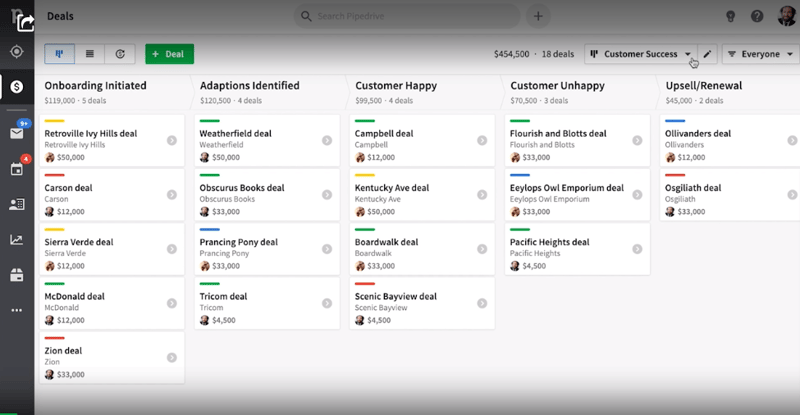800x415 pixels.
Task: Open the Ollivanders deal title
Action: click(x=697, y=134)
